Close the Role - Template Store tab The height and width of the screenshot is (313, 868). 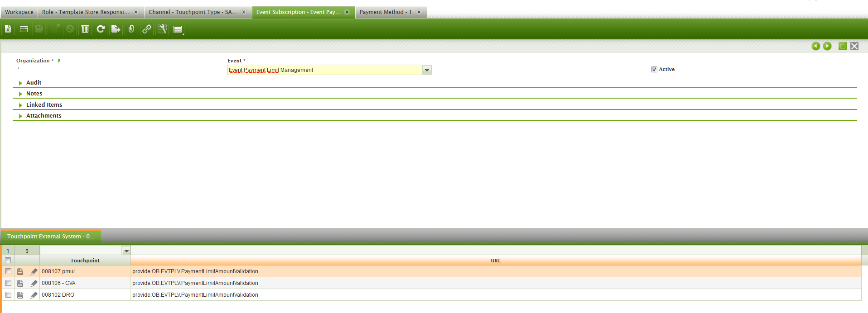136,12
